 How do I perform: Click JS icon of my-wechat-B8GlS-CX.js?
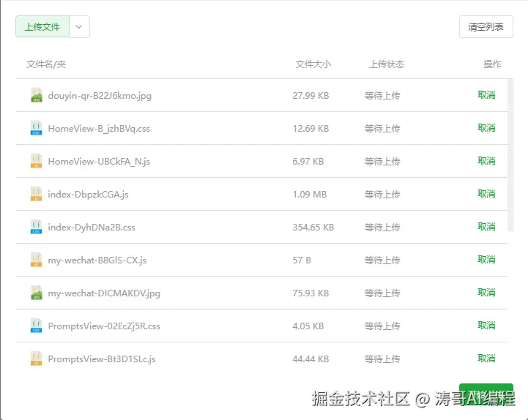point(37,260)
